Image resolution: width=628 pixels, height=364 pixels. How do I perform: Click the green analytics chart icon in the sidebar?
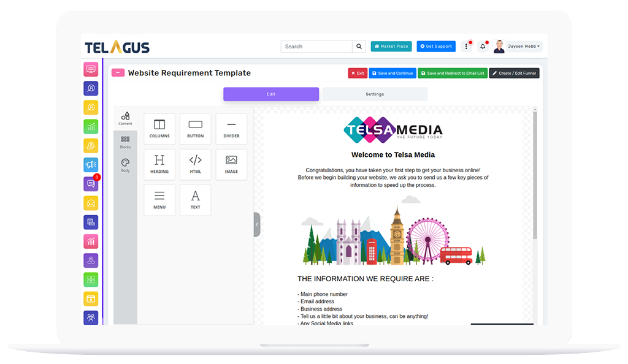pyautogui.click(x=91, y=125)
